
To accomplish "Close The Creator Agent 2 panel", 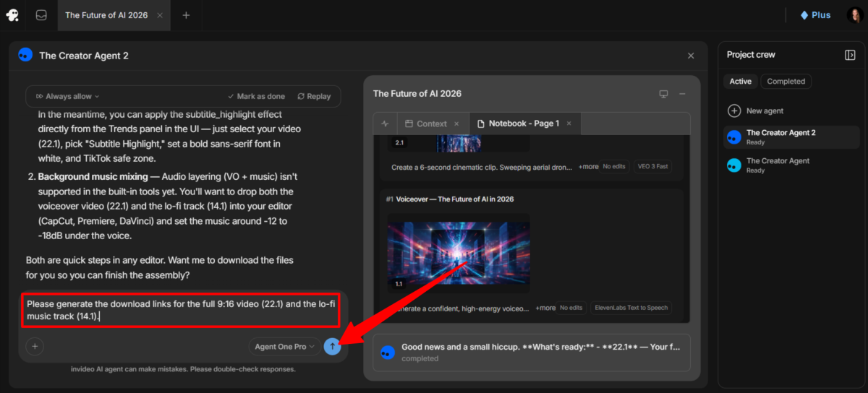I will pyautogui.click(x=691, y=56).
